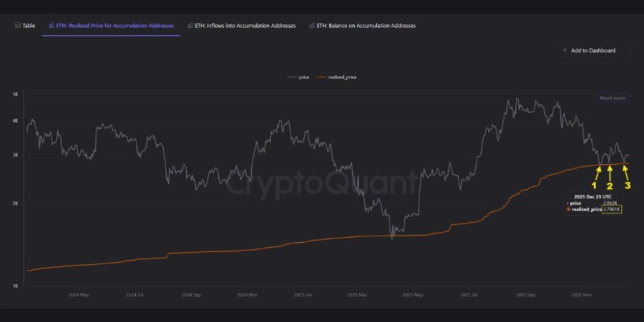Click the chart icon beside Balance tab
This screenshot has width=644, height=322.
(312, 26)
